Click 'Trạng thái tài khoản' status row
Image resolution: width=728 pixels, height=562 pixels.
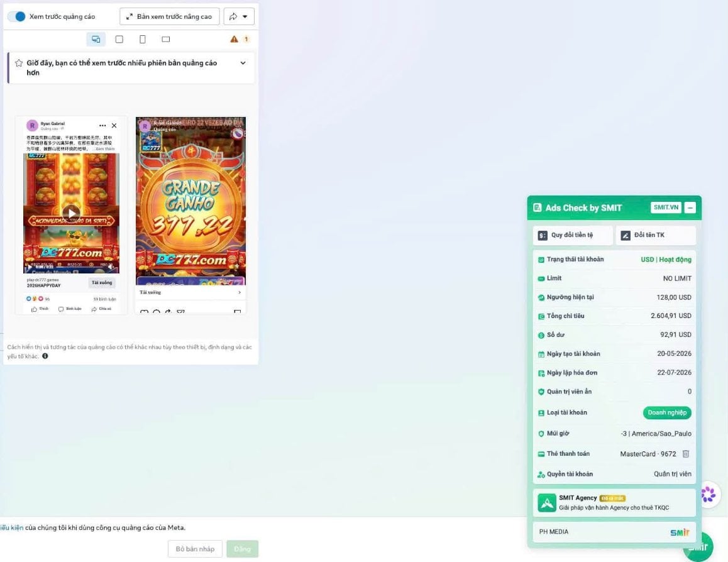pos(614,260)
